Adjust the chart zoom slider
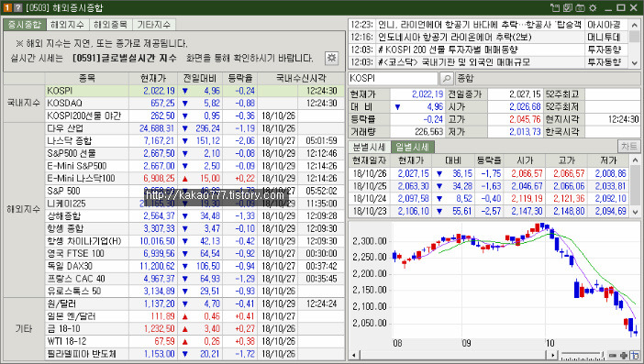The height and width of the screenshot is (364, 644). [582, 355]
